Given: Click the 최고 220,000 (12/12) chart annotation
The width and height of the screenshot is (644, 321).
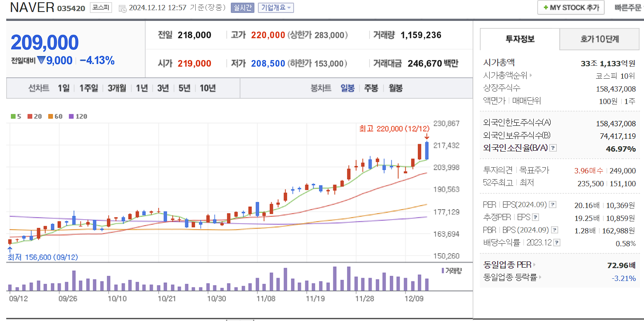Looking at the screenshot, I should click(394, 128).
